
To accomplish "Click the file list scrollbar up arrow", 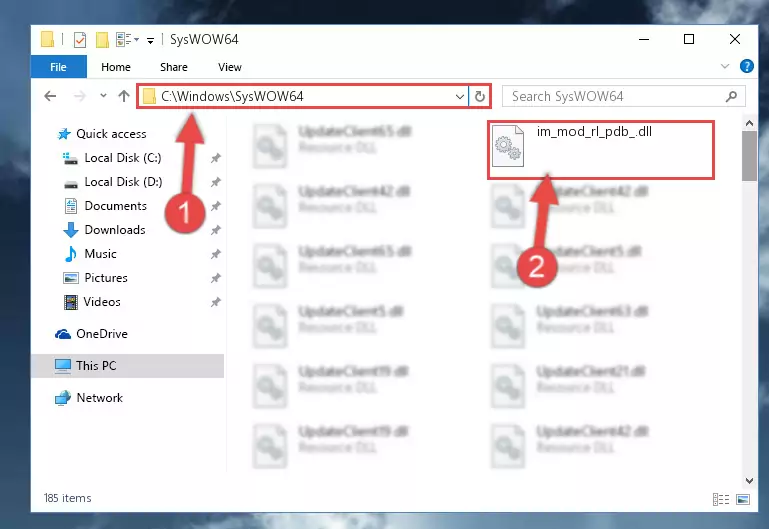I will [x=749, y=124].
